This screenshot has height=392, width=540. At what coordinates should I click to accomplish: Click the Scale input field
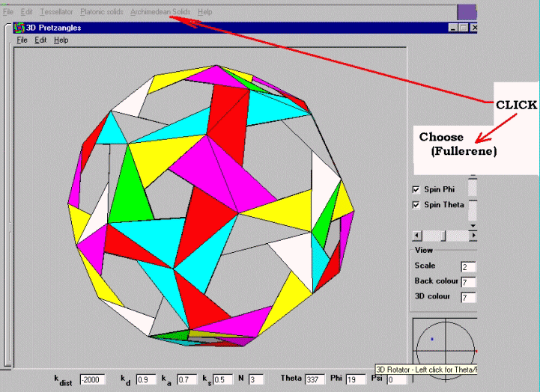469,266
